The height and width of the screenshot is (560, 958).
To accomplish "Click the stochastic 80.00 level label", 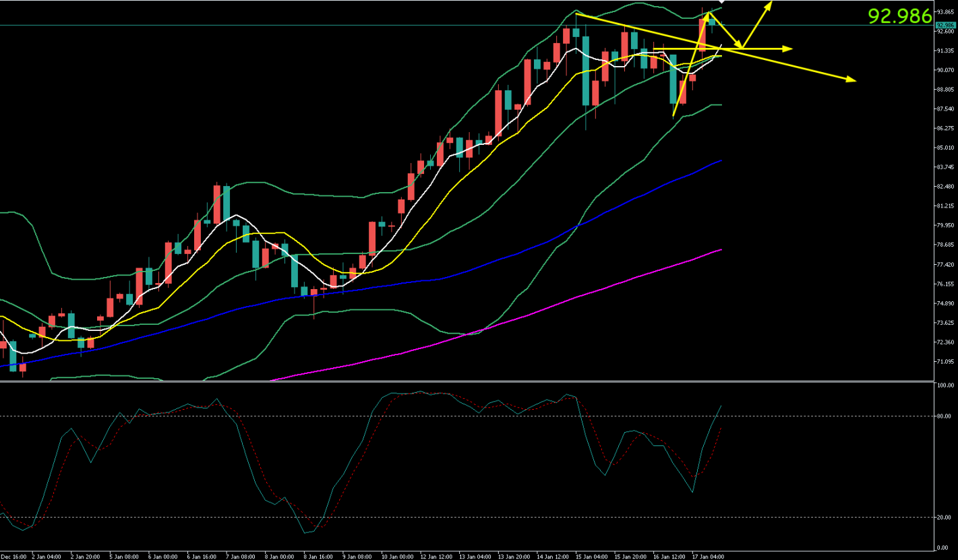I will tap(944, 416).
